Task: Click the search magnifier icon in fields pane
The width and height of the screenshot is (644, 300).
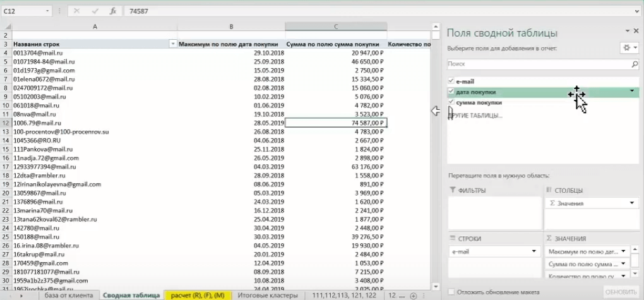Action: (635, 64)
